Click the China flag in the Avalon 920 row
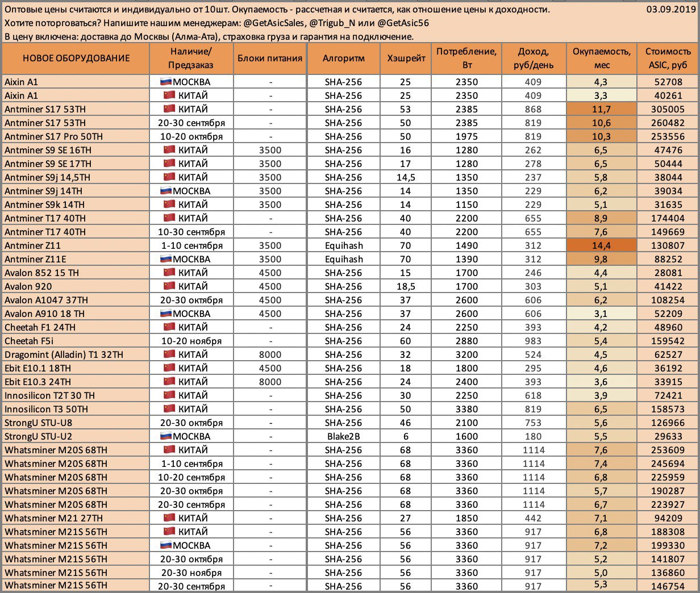The height and width of the screenshot is (593, 700). pos(169,286)
